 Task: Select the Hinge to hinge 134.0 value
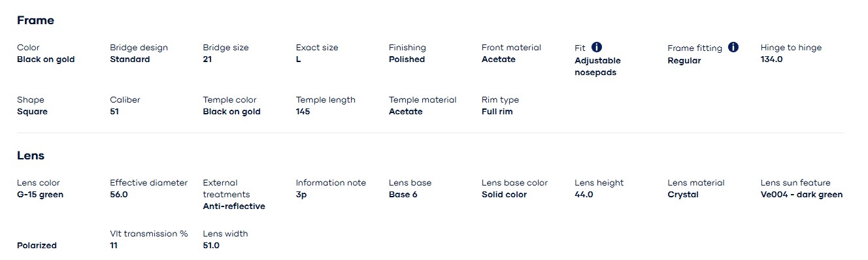(x=771, y=59)
